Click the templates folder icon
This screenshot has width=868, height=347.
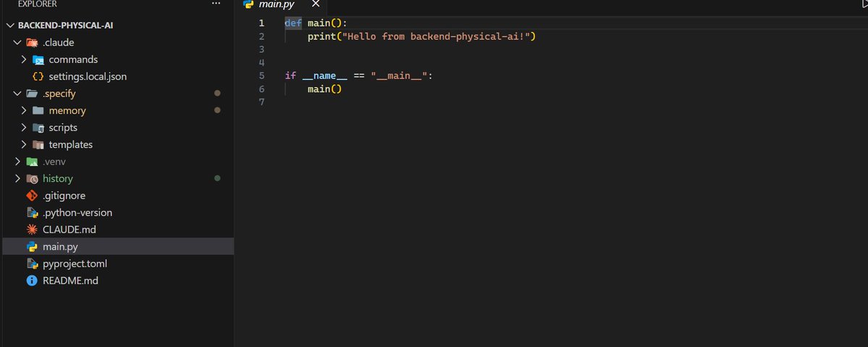click(x=38, y=145)
